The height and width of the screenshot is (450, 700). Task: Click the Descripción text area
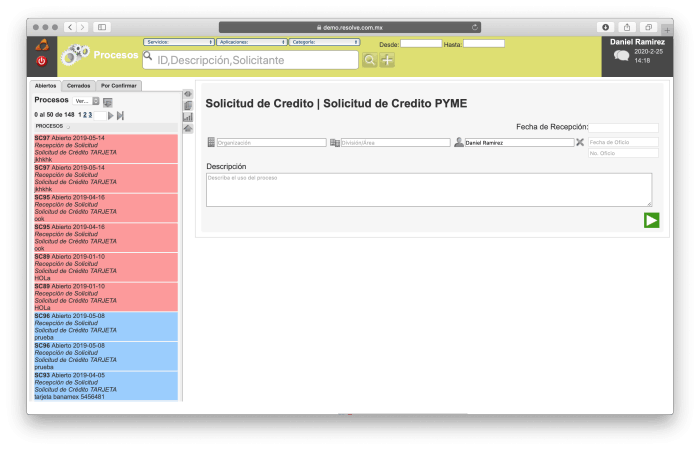tap(428, 189)
